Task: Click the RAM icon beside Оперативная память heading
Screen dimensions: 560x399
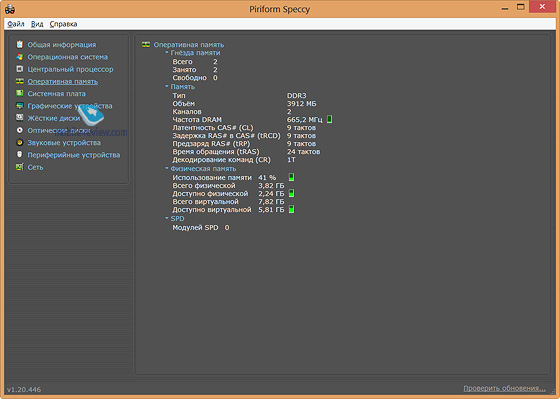Action: [146, 45]
